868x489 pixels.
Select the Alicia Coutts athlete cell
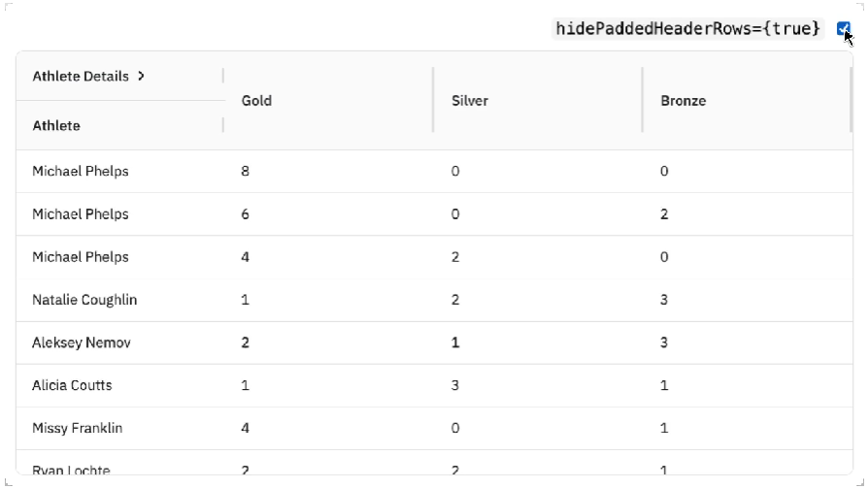(72, 385)
